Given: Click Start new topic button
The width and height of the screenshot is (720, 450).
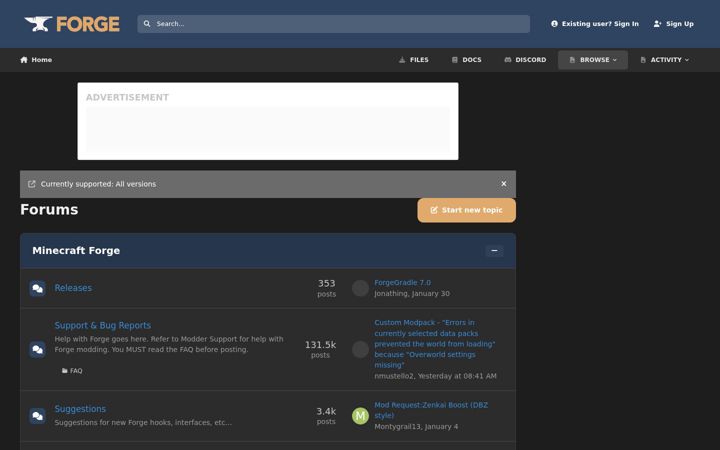Looking at the screenshot, I should [467, 210].
